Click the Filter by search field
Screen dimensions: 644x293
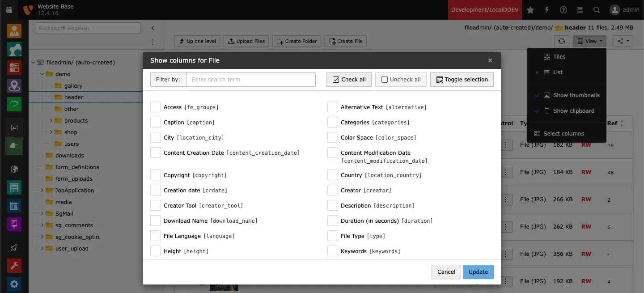pyautogui.click(x=250, y=80)
